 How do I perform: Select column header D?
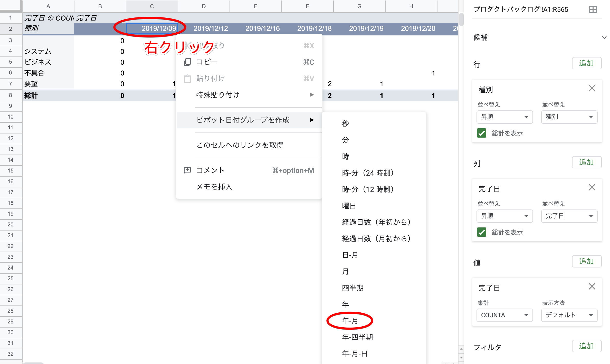coord(204,6)
